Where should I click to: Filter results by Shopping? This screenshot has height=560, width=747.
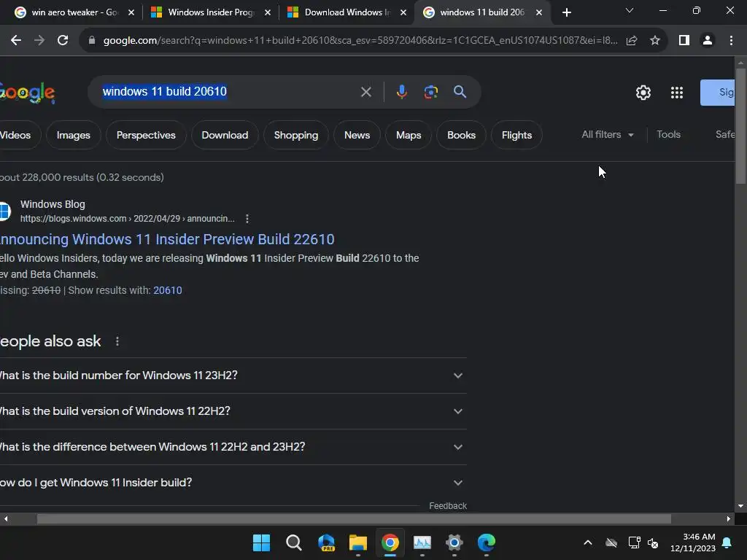tap(296, 135)
